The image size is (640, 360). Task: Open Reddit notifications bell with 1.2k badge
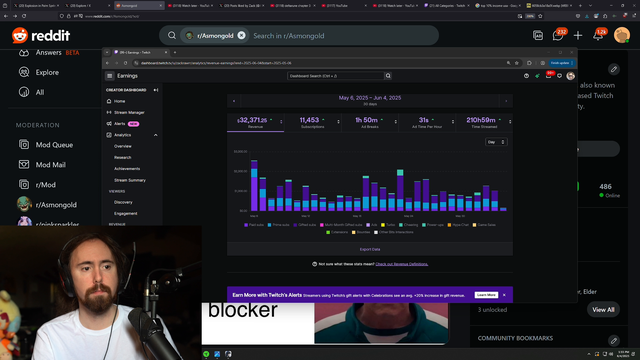point(598,36)
